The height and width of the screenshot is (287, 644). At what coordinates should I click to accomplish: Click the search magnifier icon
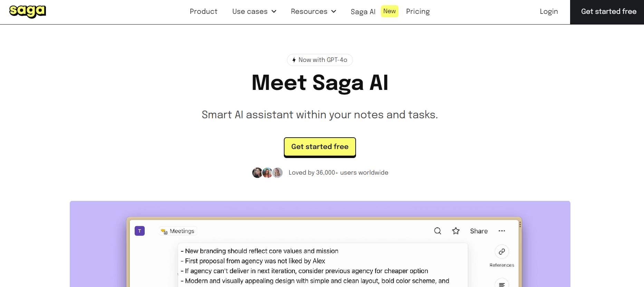pos(438,231)
